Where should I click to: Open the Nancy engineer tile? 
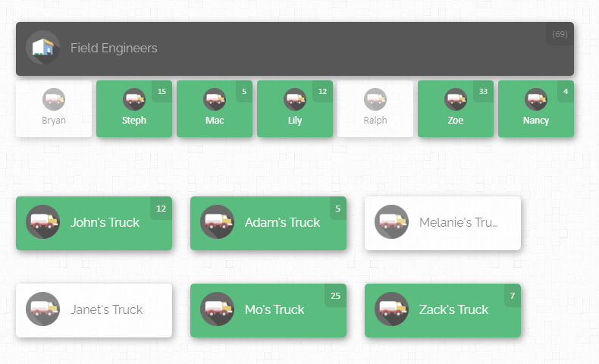click(x=536, y=111)
